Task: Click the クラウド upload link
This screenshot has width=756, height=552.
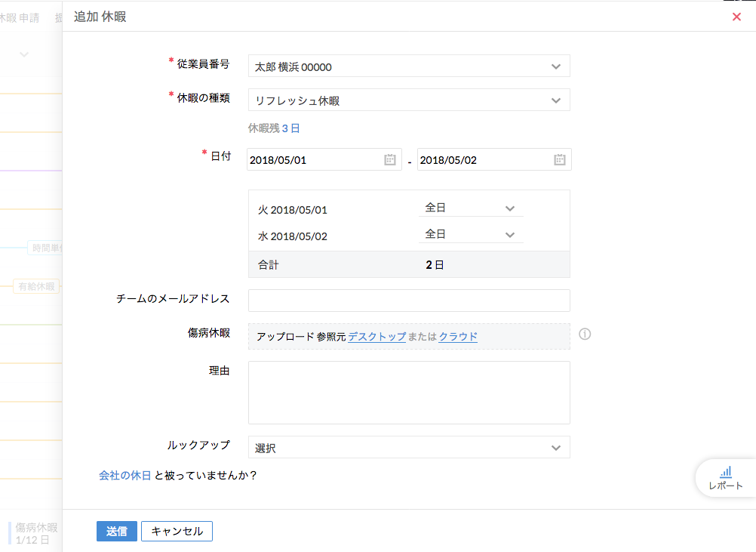Action: coord(458,337)
